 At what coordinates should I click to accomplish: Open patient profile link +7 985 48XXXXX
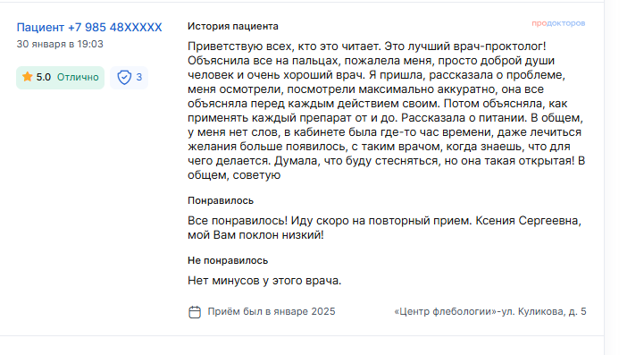click(x=89, y=28)
